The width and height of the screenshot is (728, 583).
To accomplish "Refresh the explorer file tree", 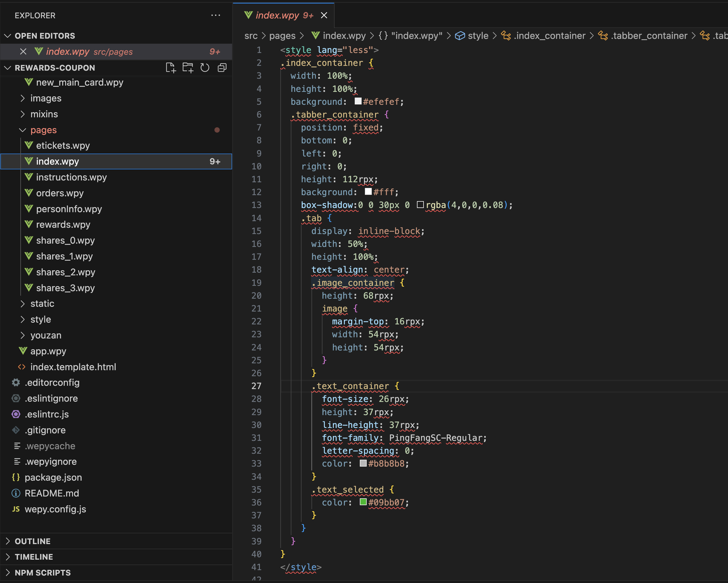I will click(205, 68).
